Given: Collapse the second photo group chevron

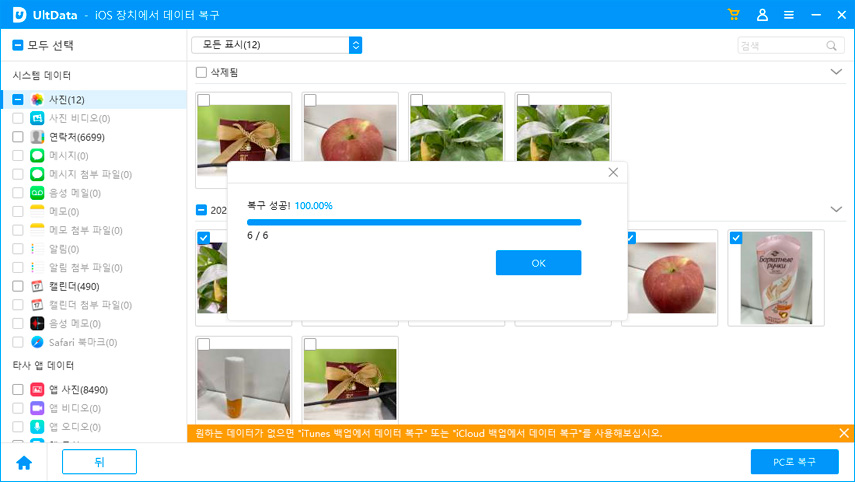Looking at the screenshot, I should pos(836,209).
